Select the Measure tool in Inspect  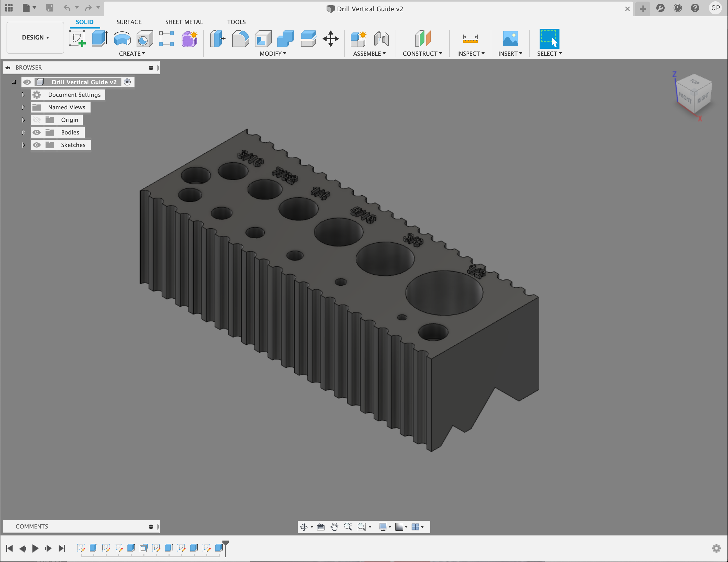tap(470, 38)
